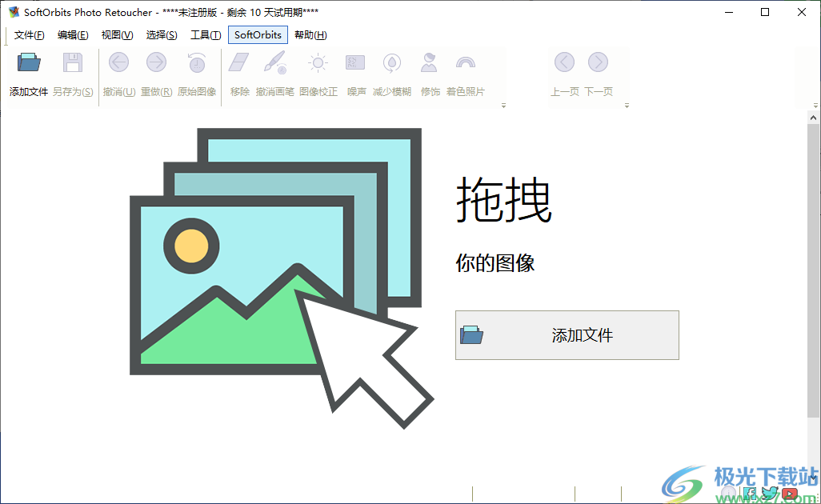Expand the overflow arrow next to 下一页
The width and height of the screenshot is (821, 504).
pyautogui.click(x=627, y=105)
